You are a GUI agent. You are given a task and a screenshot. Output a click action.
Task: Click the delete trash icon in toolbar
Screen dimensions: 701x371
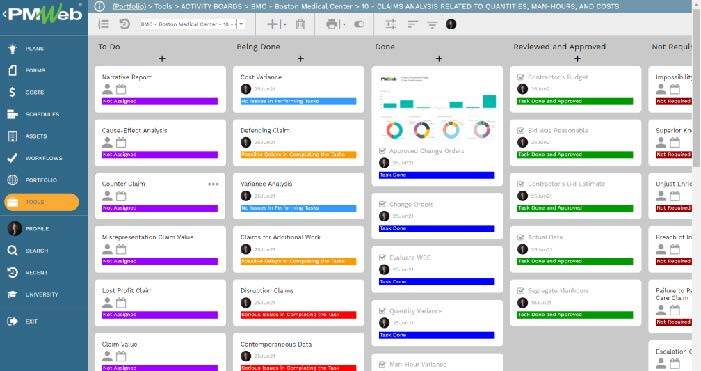(x=300, y=24)
